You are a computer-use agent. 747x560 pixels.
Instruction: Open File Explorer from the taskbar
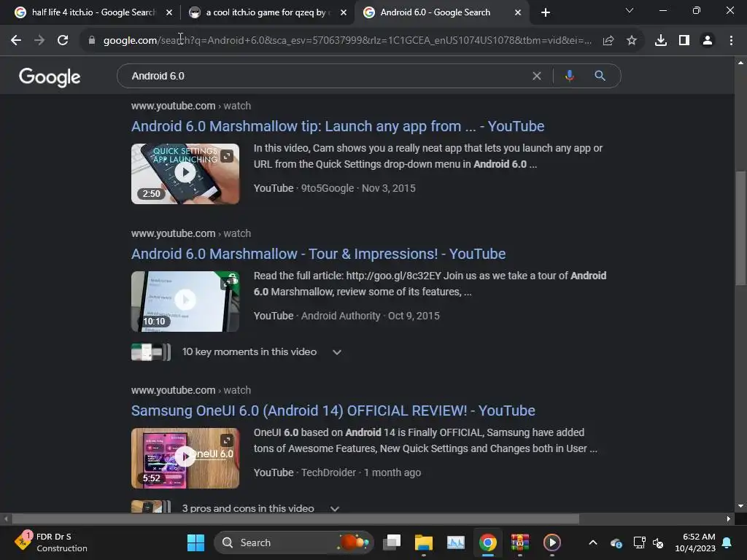click(x=424, y=542)
